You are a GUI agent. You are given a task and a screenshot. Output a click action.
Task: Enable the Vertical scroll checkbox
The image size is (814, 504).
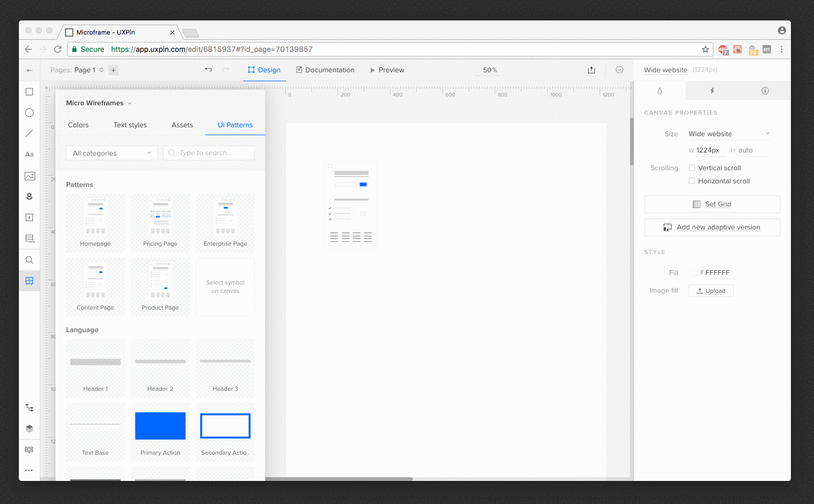(692, 168)
